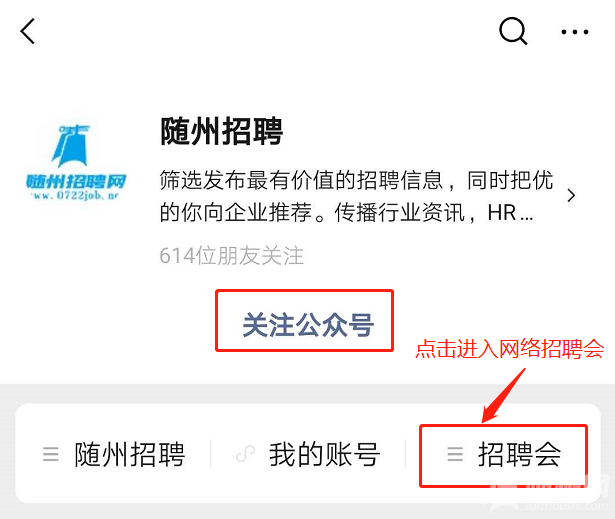
Task: Tap description line ending with HR…
Action: click(x=346, y=213)
